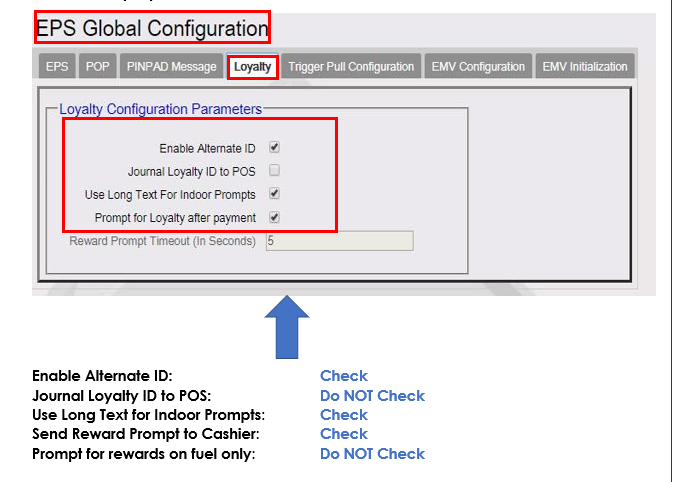Uncheck Prompt for Loyalty after payment
Image resolution: width=680 pixels, height=482 pixels.
[274, 217]
